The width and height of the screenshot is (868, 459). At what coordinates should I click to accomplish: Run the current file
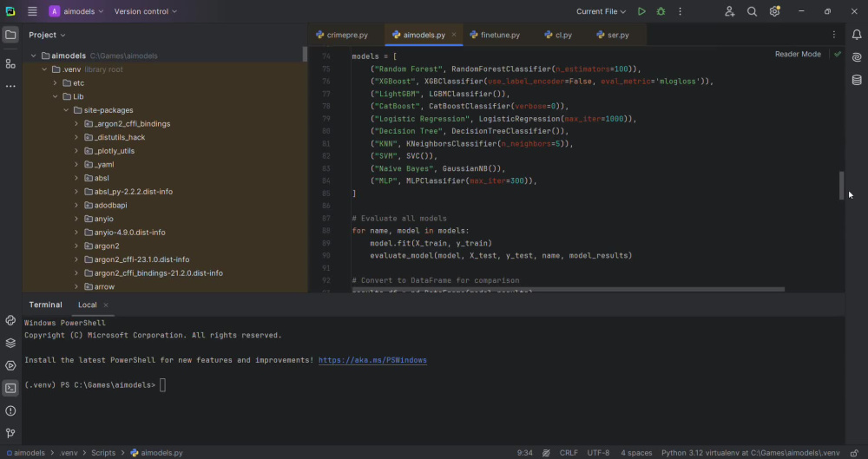click(641, 11)
